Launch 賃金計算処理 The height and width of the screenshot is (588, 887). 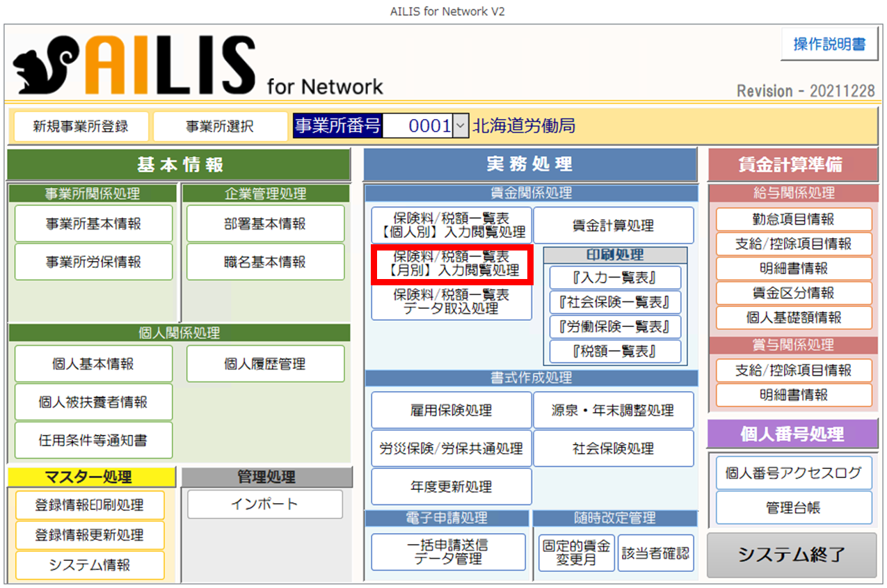(613, 225)
